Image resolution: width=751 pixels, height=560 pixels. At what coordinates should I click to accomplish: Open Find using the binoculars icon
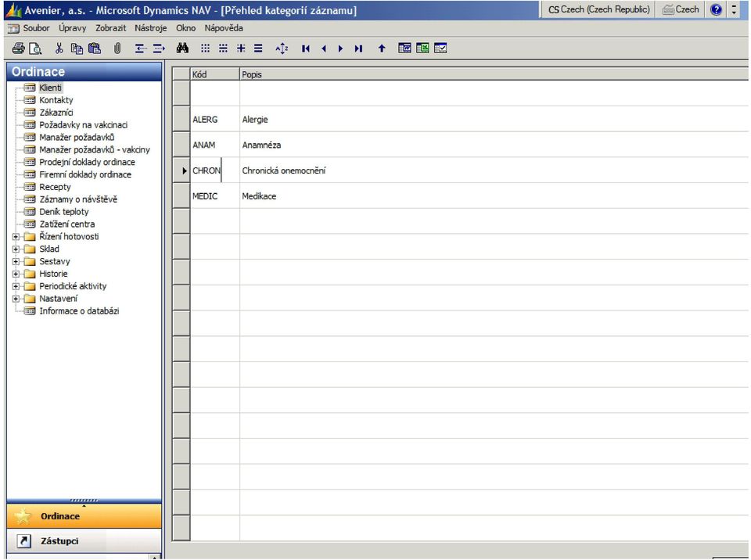click(x=182, y=48)
